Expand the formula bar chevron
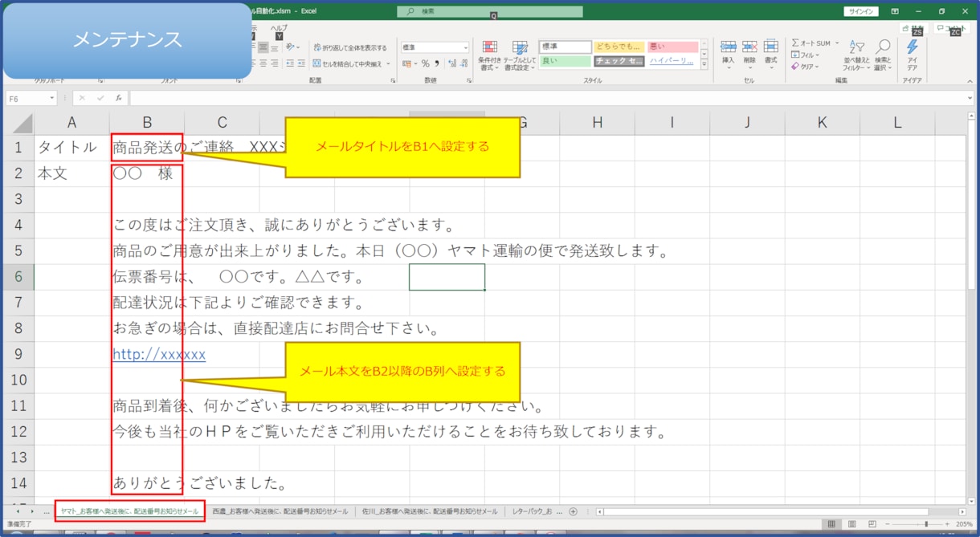The height and width of the screenshot is (537, 980). coord(970,98)
